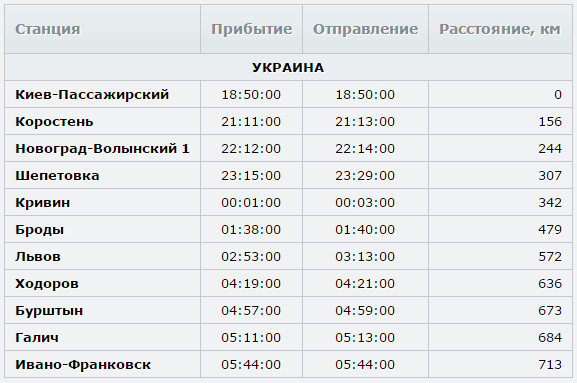Click the Ивано-Франковск station name
The width and height of the screenshot is (577, 383).
pos(83,365)
